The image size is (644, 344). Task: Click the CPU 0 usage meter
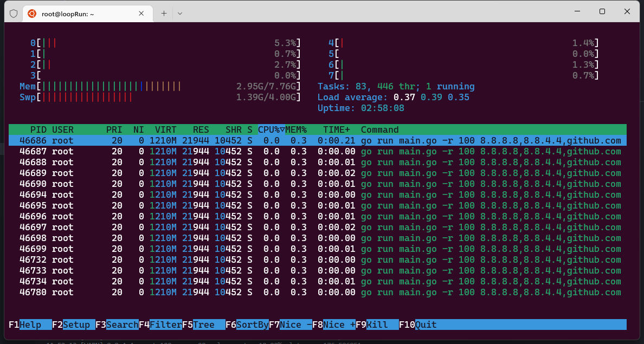[165, 43]
